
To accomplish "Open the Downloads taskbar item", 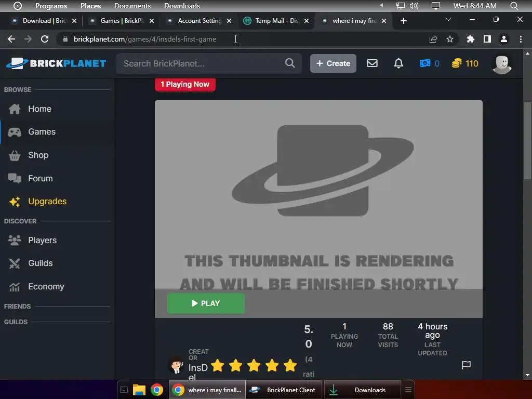I will click(x=362, y=390).
